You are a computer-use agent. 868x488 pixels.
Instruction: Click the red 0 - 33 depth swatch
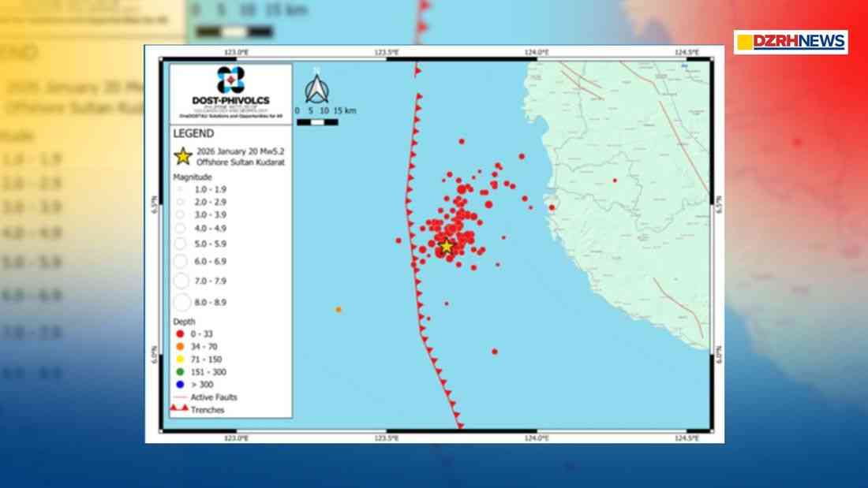click(180, 333)
